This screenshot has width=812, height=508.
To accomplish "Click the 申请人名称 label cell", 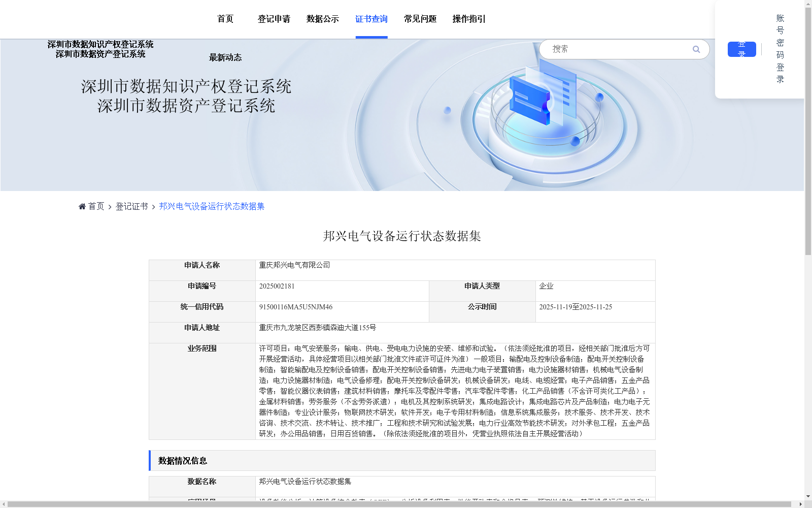I will (202, 270).
